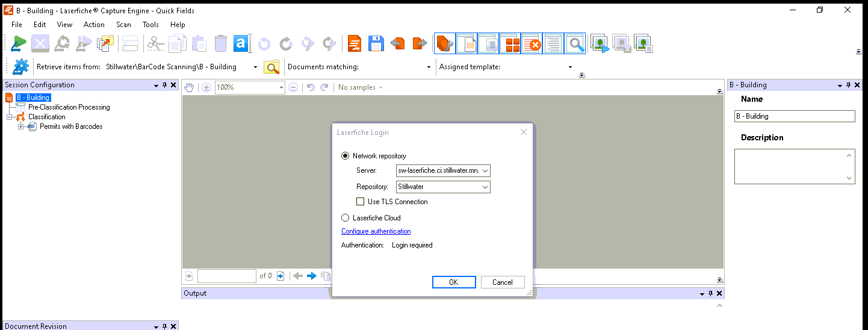Enable Use TLS Connection checkbox
The width and height of the screenshot is (868, 330).
click(x=361, y=202)
